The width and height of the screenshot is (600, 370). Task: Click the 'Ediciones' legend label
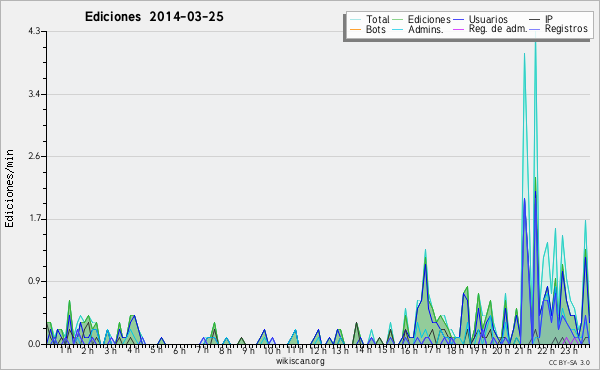click(429, 19)
